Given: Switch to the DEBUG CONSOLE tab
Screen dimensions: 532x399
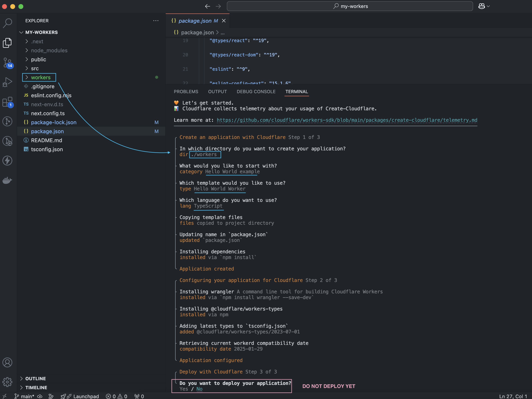Looking at the screenshot, I should point(256,92).
